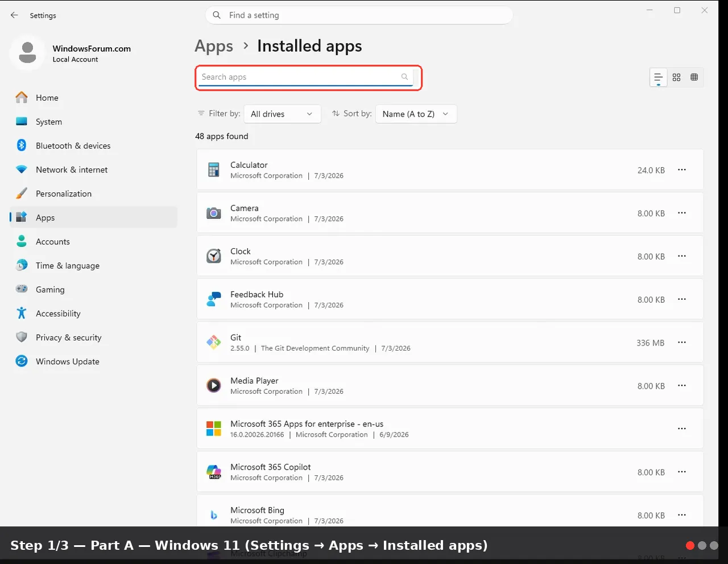This screenshot has height=564, width=728.
Task: Focus the Find a setting box
Action: pos(359,15)
